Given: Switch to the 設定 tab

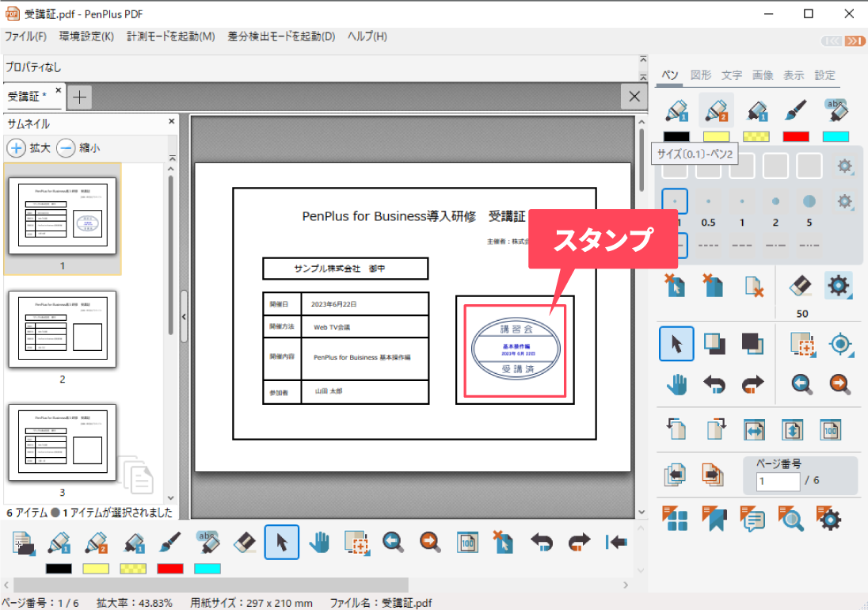Looking at the screenshot, I should click(824, 75).
